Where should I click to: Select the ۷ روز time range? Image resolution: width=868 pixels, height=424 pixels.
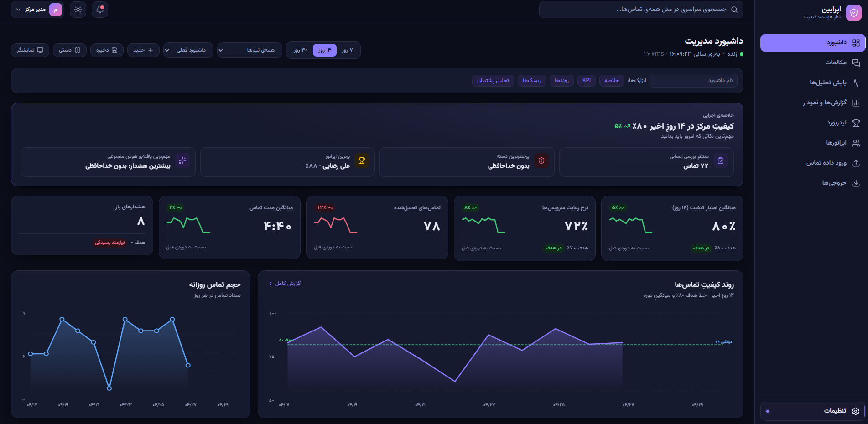pos(348,50)
